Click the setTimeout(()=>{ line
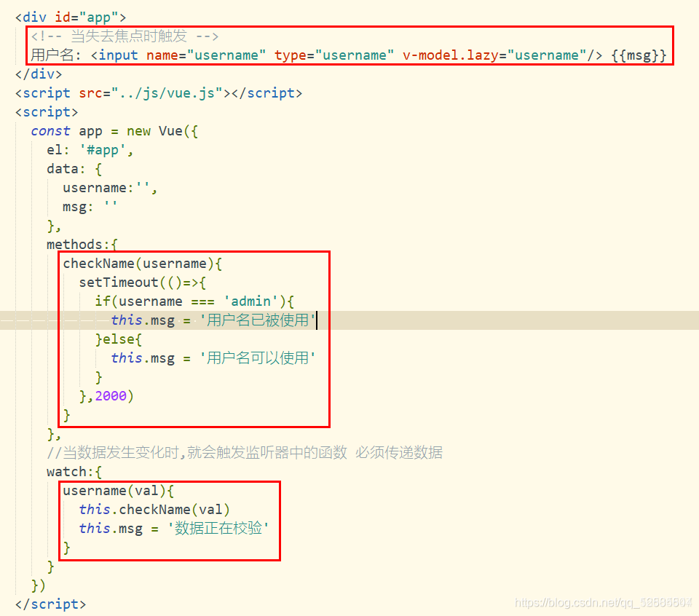699x616 pixels. [142, 282]
